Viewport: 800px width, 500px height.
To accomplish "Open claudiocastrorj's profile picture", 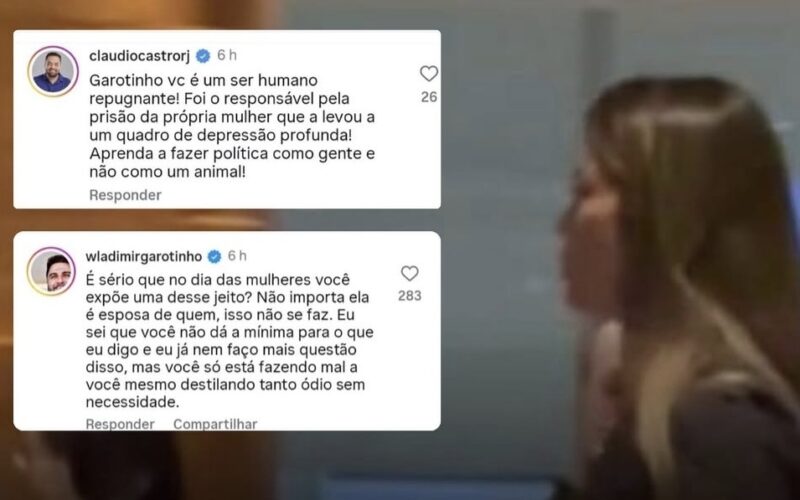I will point(53,71).
